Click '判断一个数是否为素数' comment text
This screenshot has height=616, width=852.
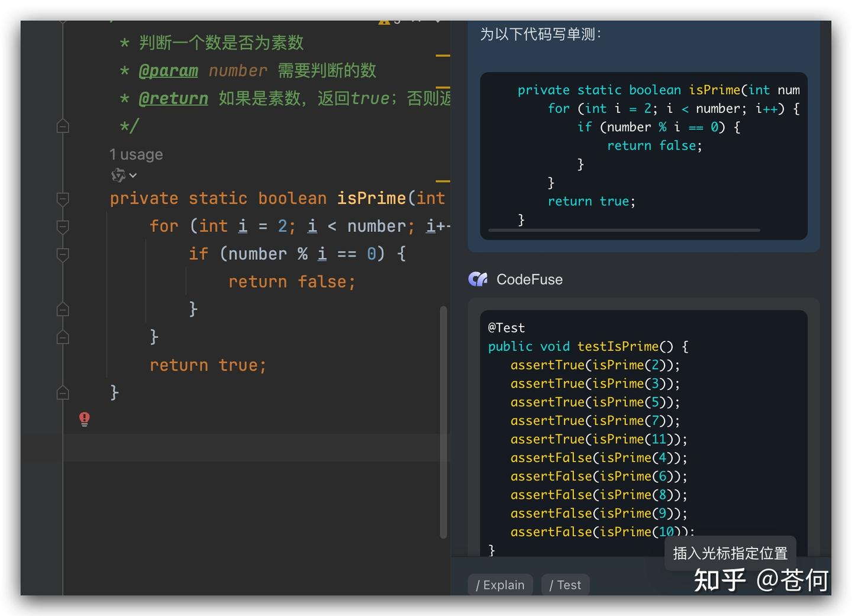(221, 43)
